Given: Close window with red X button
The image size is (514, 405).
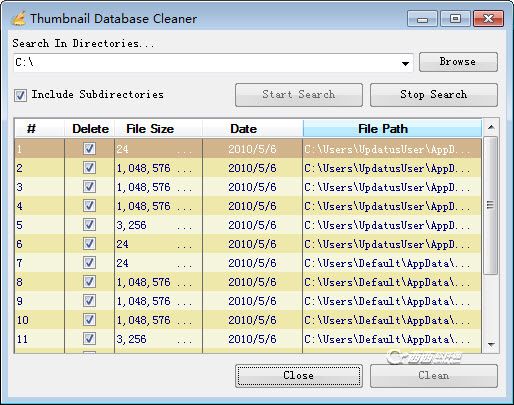Looking at the screenshot, I should point(488,19).
